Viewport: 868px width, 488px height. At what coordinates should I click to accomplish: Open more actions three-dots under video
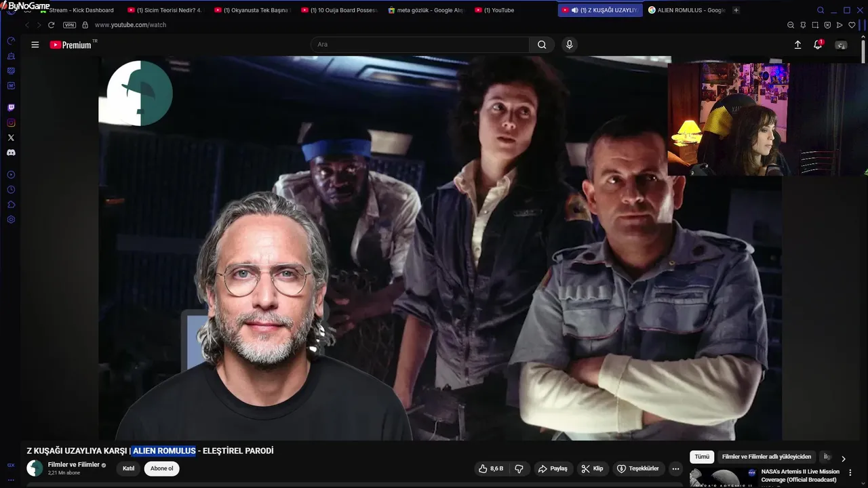675,468
